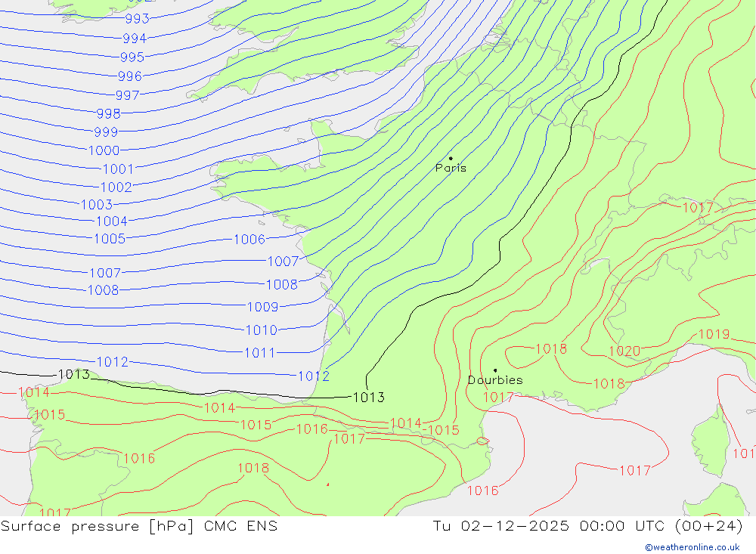This screenshot has height=554, width=756.
Task: Click the red 1020 isobar label
Action: [x=624, y=351]
